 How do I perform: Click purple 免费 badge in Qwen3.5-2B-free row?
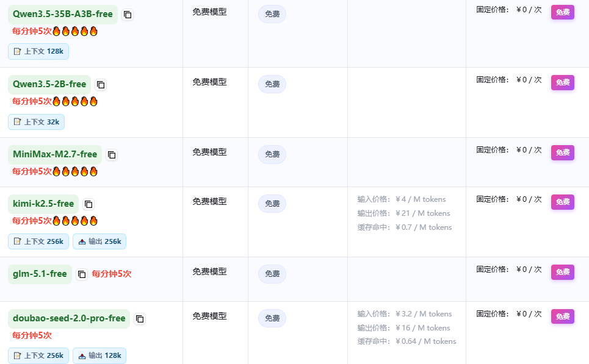tap(563, 82)
